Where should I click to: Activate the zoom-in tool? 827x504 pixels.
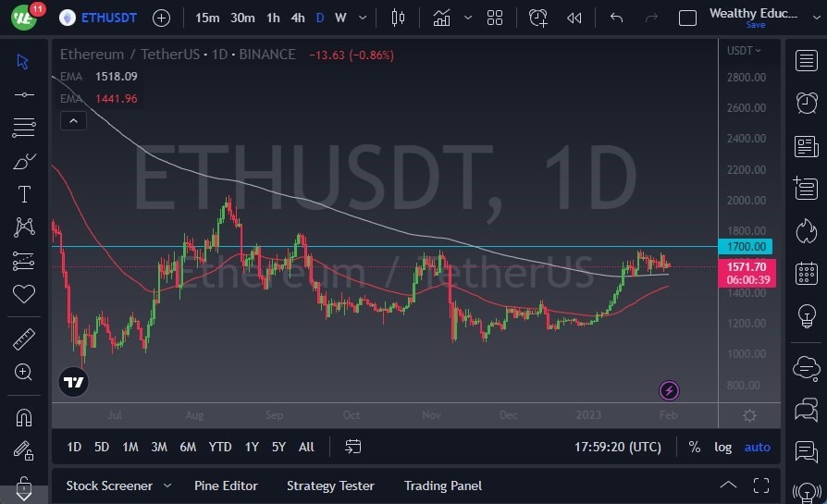click(24, 372)
